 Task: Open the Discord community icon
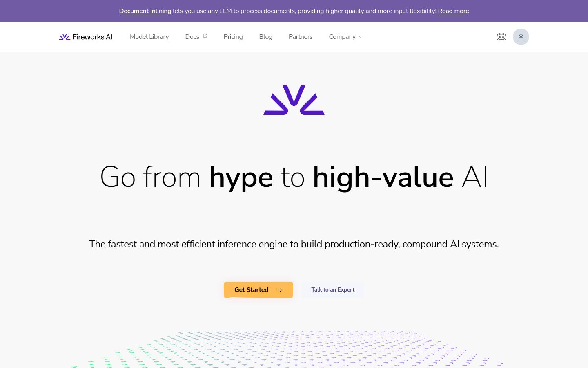click(501, 37)
